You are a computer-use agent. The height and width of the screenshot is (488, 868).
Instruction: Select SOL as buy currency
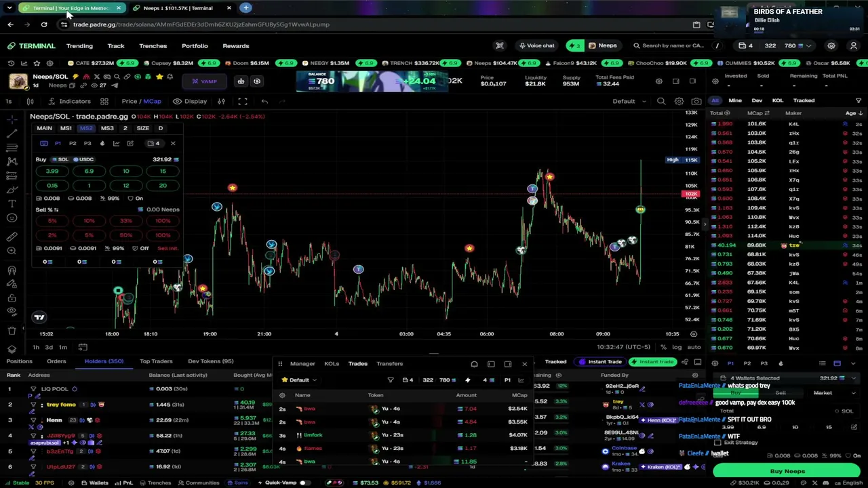click(60, 159)
